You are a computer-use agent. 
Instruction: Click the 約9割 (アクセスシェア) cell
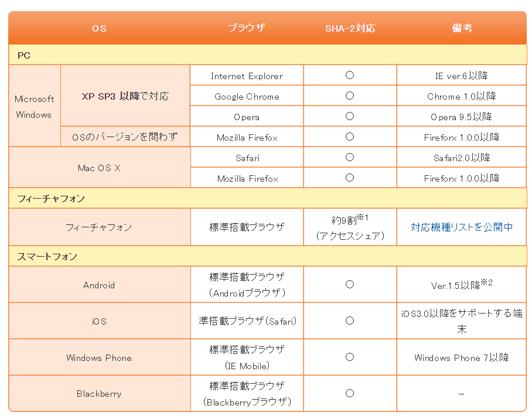pyautogui.click(x=350, y=227)
